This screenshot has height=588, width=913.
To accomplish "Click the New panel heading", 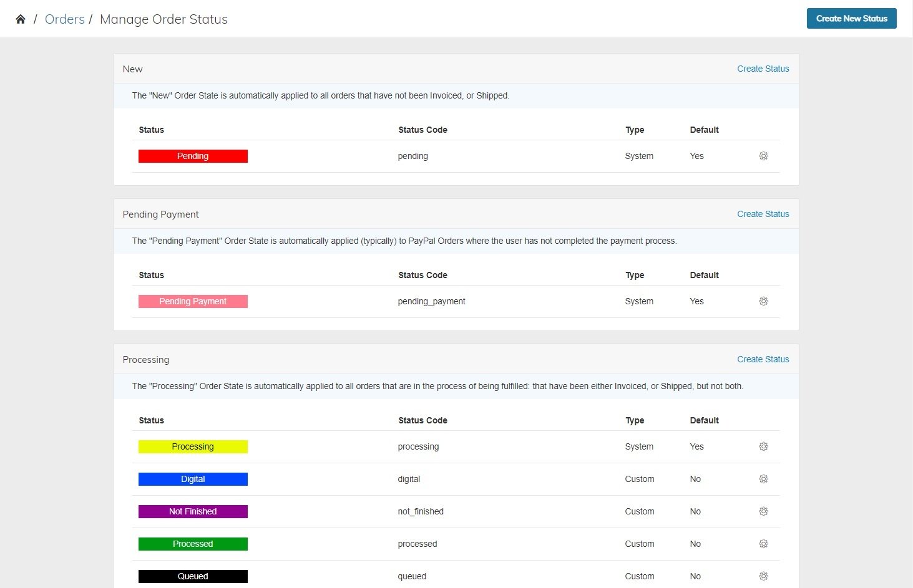I will (x=132, y=69).
